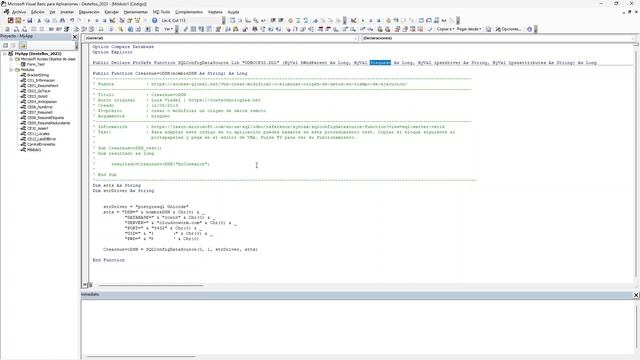Click the Object Browser toolbar icon
The width and height of the screenshot is (640, 360).
coord(138,20)
